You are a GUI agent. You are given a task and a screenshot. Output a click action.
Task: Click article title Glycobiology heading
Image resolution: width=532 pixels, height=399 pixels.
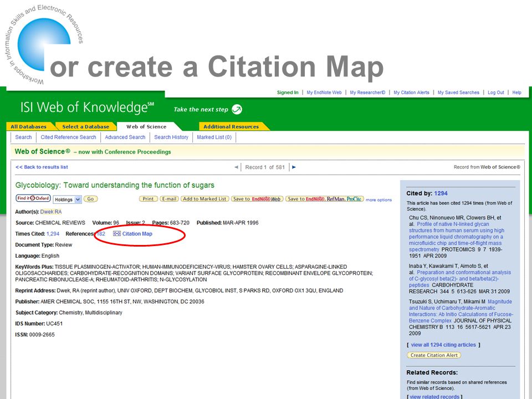115,185
